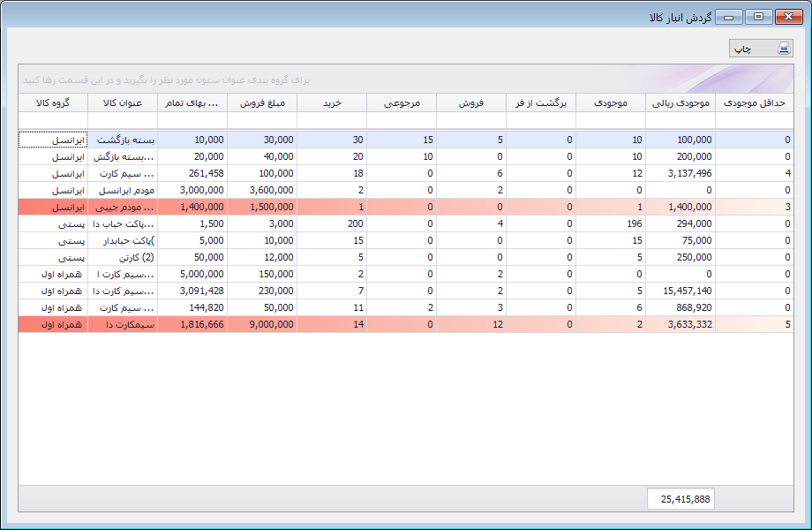Select the cell with value 30,000
The width and height of the screenshot is (812, 530).
(x=262, y=140)
